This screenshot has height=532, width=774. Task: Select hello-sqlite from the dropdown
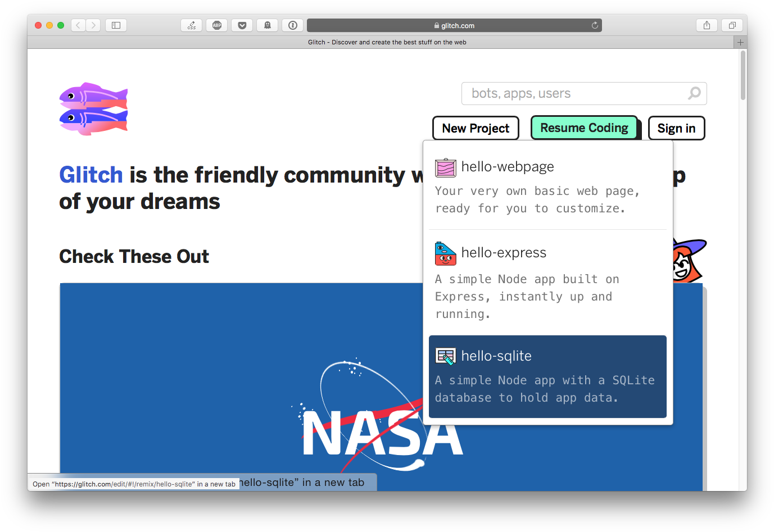click(547, 376)
